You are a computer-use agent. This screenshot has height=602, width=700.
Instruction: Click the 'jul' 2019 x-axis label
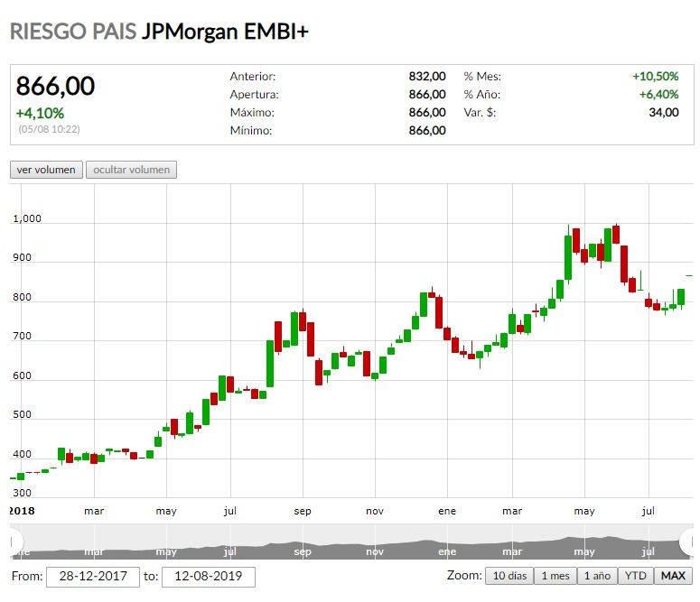point(648,512)
